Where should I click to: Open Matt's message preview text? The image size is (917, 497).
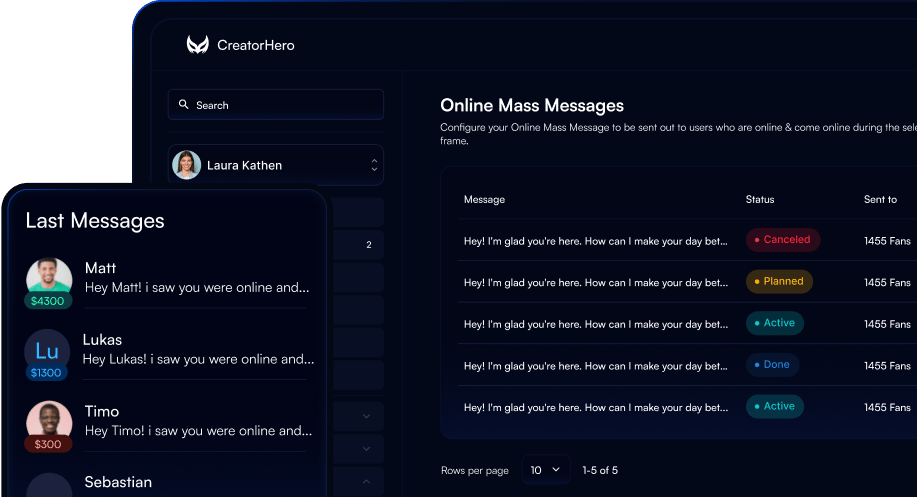click(x=197, y=288)
